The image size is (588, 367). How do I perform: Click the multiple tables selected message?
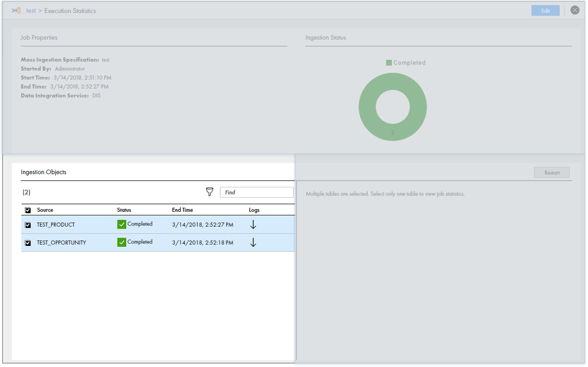pos(385,194)
